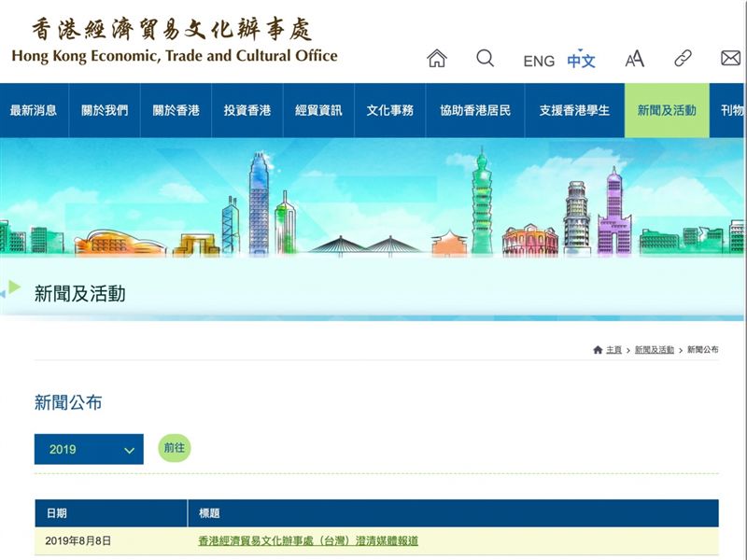Open the 最新消息 menu
The image size is (747, 560).
34,110
